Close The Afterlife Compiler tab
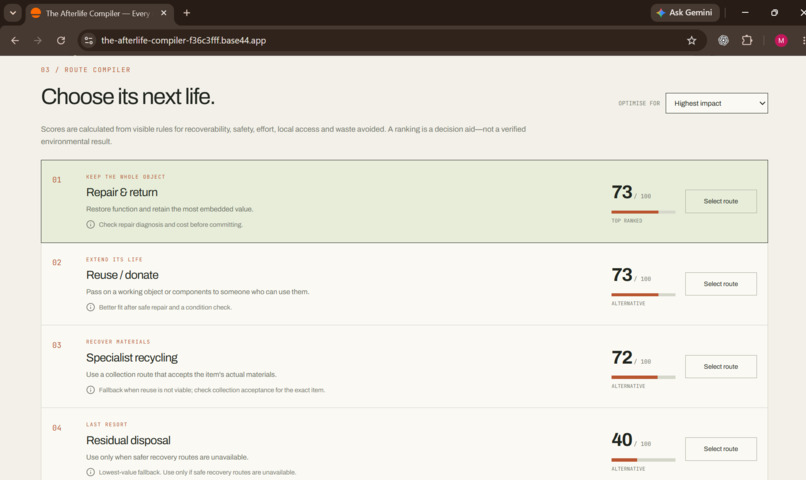This screenshot has width=806, height=480. coord(163,13)
